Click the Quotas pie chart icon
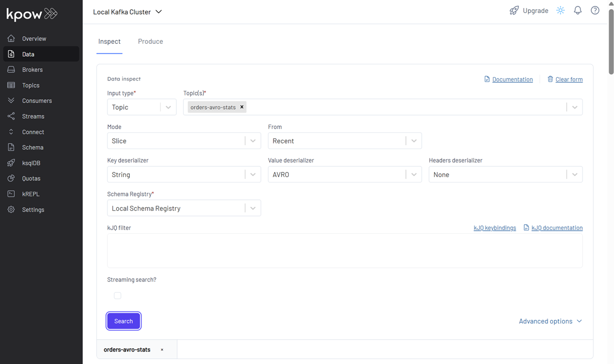Viewport: 614px width, 364px height. (x=11, y=178)
